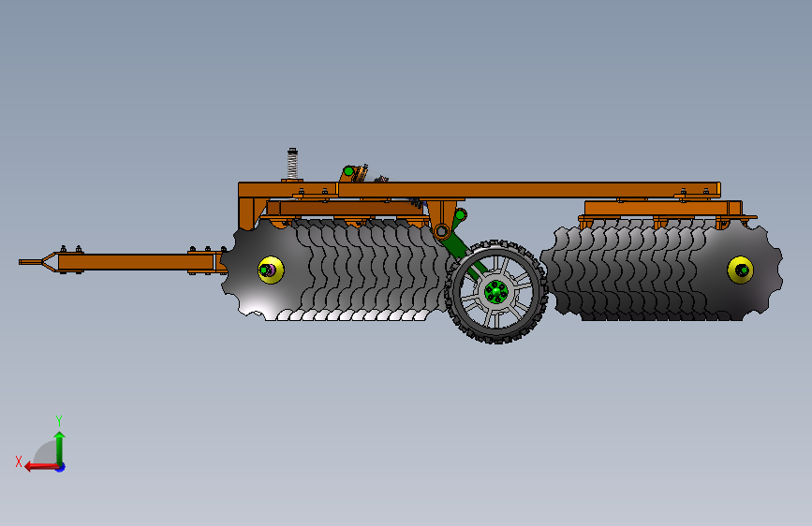The image size is (812, 526).
Task: Select the yellow bearing hub on right disc gang
Action: click(740, 270)
